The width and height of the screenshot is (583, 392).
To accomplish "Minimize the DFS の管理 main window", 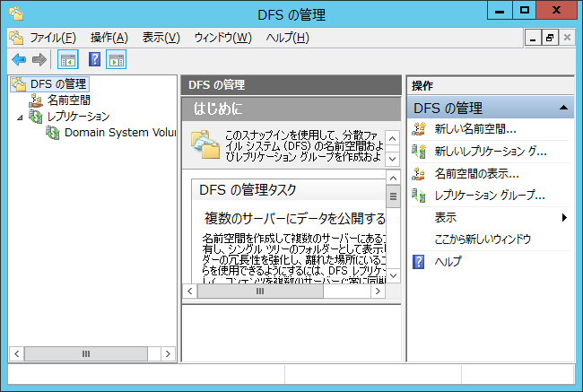I will [500, 11].
